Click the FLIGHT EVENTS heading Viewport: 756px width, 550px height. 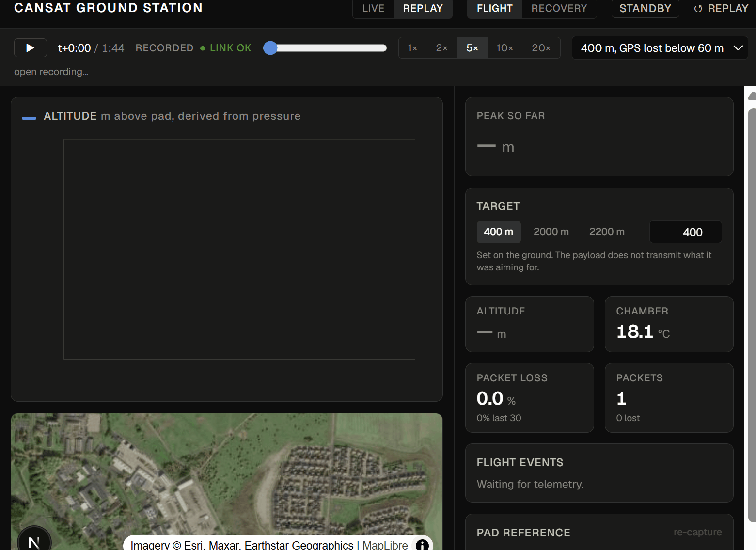520,462
